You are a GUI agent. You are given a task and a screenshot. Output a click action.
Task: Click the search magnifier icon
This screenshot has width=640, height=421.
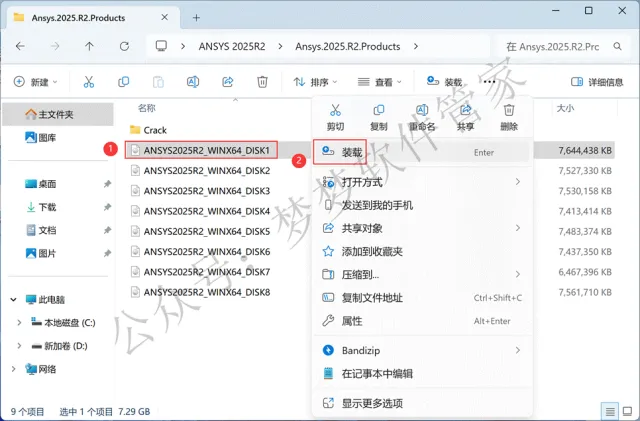[x=618, y=47]
